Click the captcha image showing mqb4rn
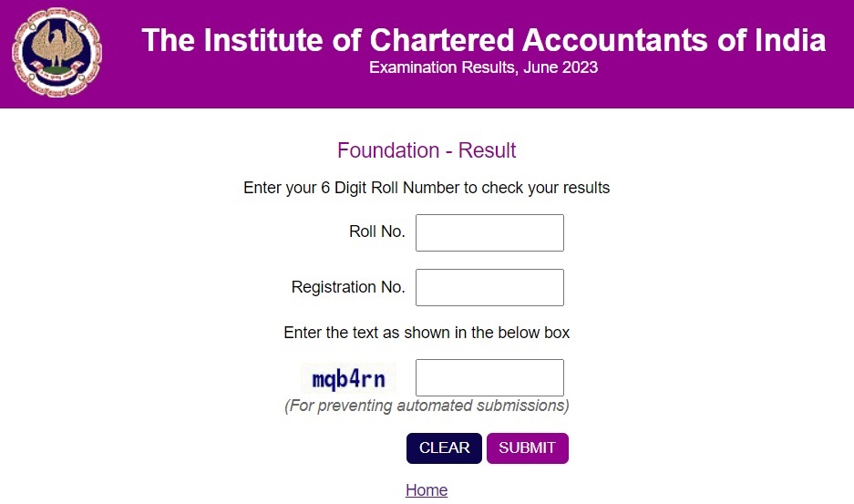Viewport: 854px width, 504px height. tap(348, 378)
